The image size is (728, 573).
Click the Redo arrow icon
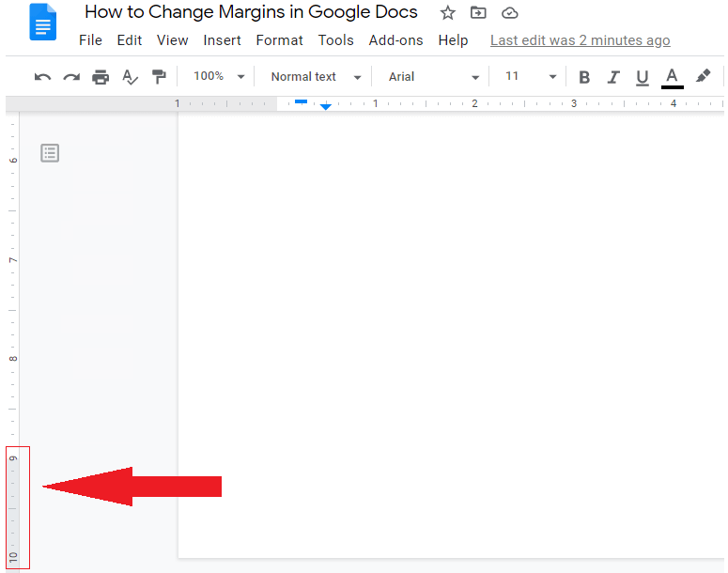coord(71,77)
